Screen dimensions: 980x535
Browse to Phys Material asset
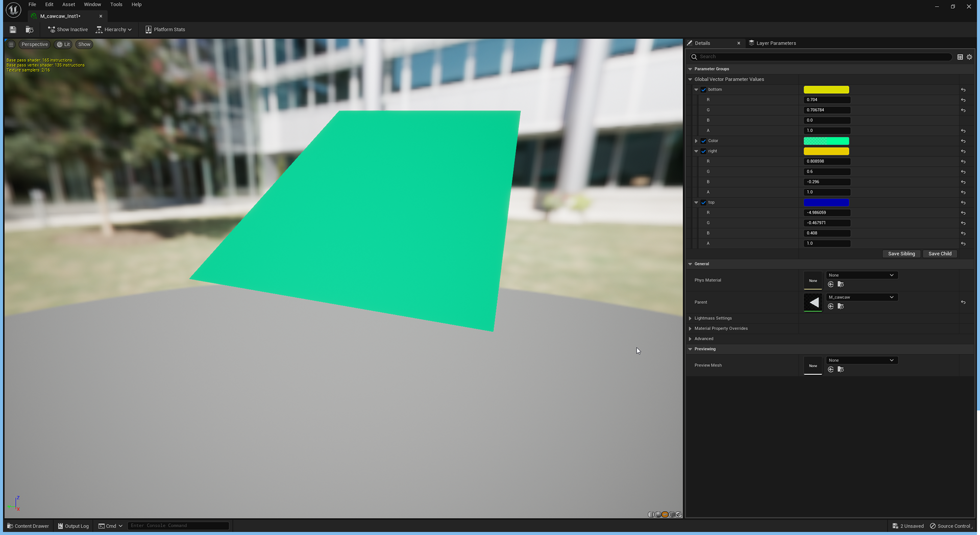pos(841,285)
